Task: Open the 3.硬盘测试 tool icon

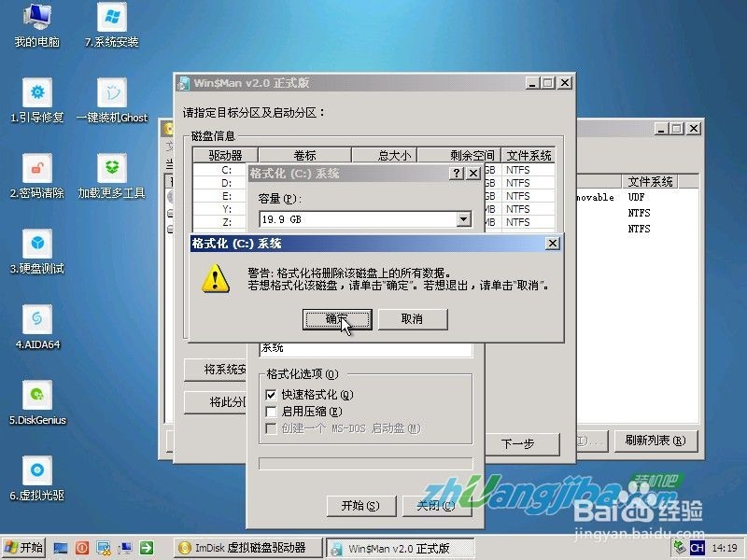Action: pos(37,252)
